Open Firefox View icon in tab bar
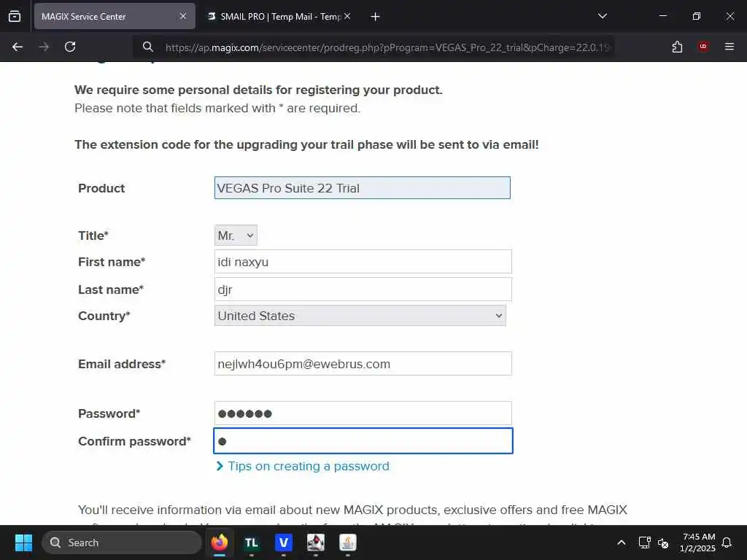Viewport: 747px width, 560px height. pyautogui.click(x=15, y=16)
